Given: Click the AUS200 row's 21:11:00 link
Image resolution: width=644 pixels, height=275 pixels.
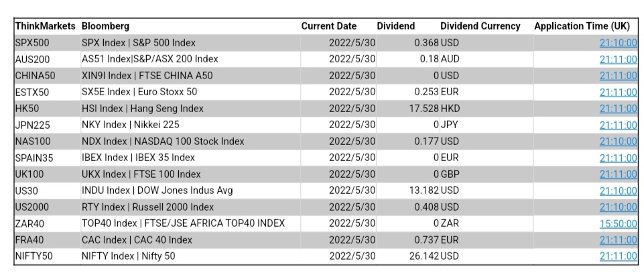Looking at the screenshot, I should [x=618, y=59].
